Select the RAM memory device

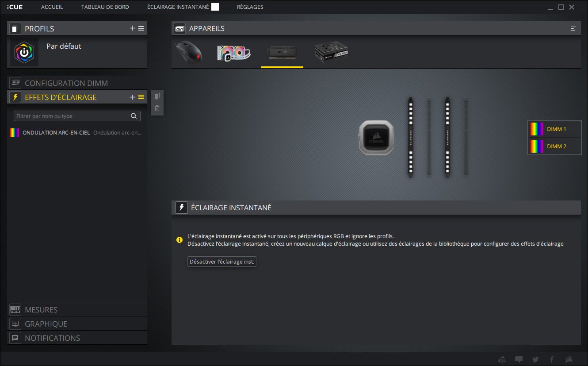pos(282,53)
